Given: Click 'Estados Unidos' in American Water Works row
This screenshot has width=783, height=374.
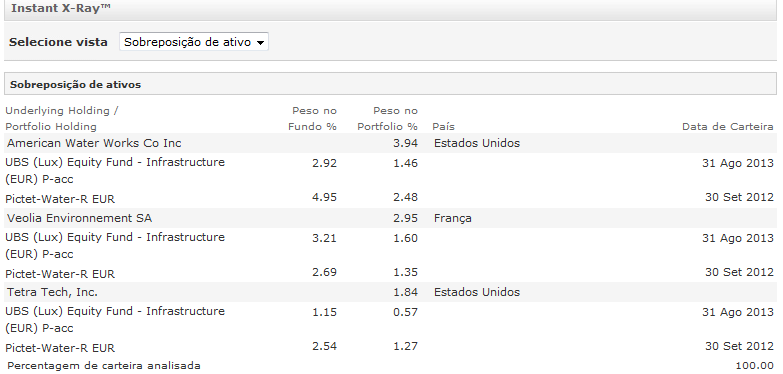Looking at the screenshot, I should tap(477, 143).
